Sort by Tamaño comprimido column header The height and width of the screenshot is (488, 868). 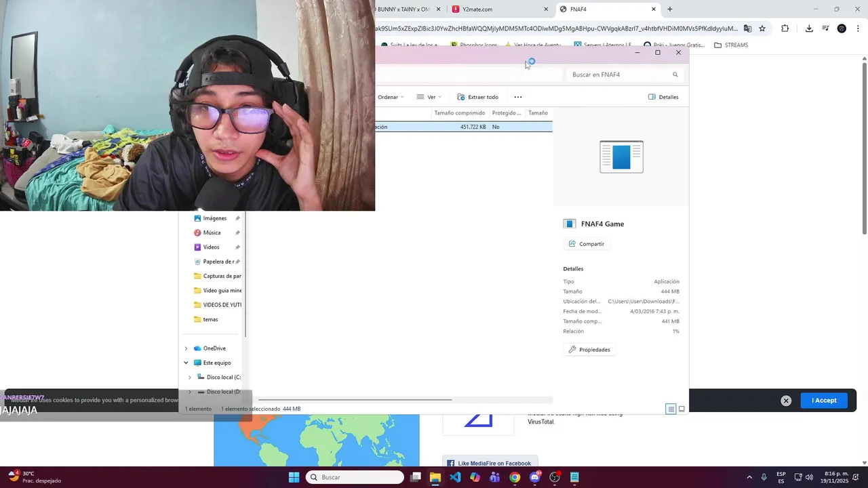tap(460, 113)
